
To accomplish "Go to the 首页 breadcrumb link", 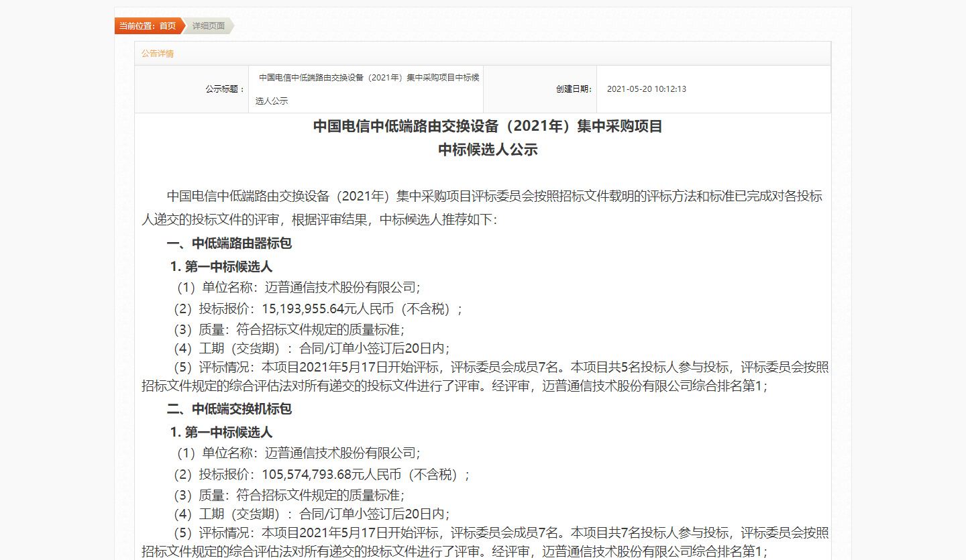I will pos(168,26).
